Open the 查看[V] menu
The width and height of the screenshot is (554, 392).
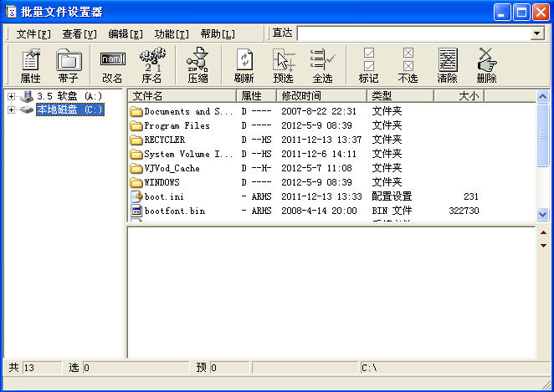click(80, 34)
